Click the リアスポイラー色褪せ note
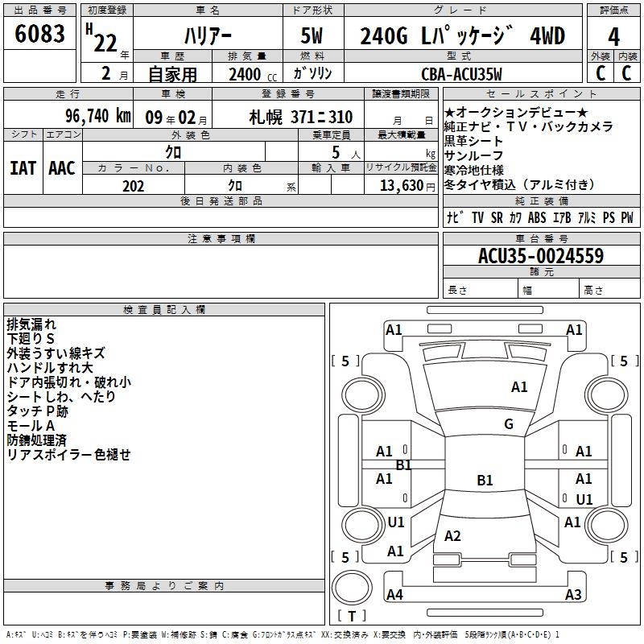The image size is (644, 644). point(68,455)
